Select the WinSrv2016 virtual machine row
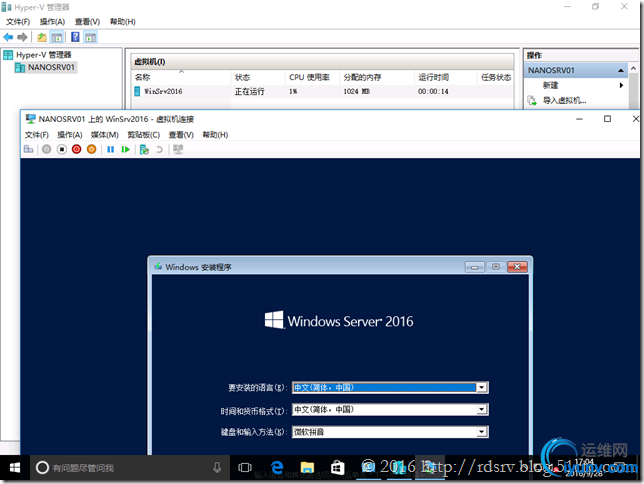Screen dimensions: 644x484 click(323, 91)
